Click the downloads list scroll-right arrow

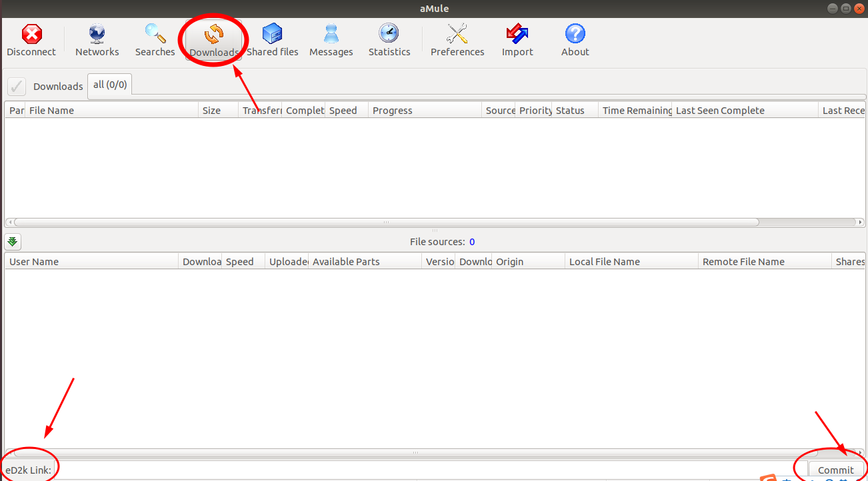tap(861, 223)
